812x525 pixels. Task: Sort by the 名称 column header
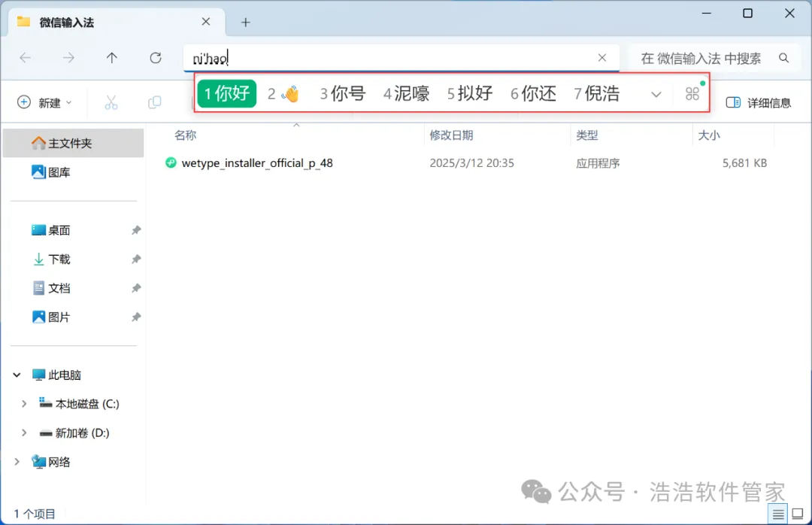[x=186, y=135]
